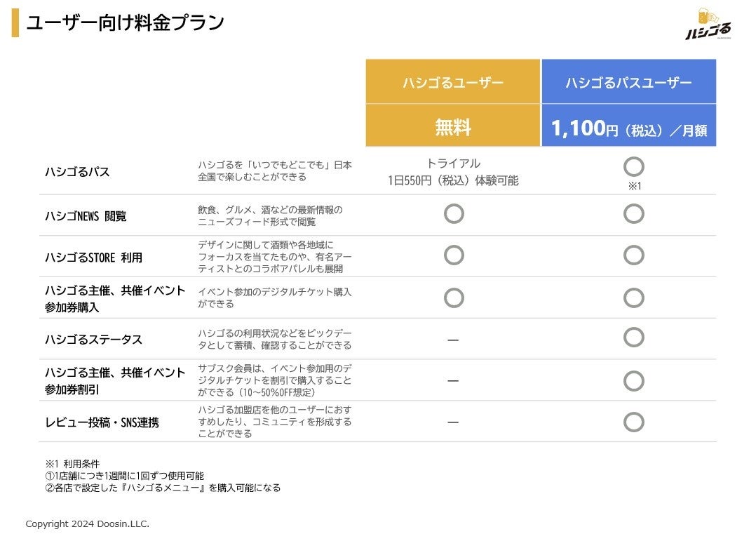Click レビュー投稿・SNS連携 circle in ハシゴるパスユーザー column
This screenshot has height=534, width=756.
[x=633, y=422]
